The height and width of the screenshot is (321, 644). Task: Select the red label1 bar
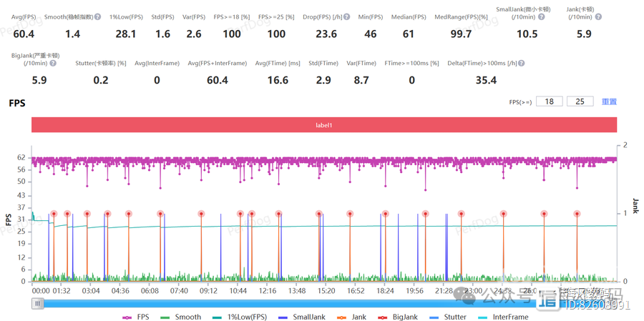tap(324, 125)
